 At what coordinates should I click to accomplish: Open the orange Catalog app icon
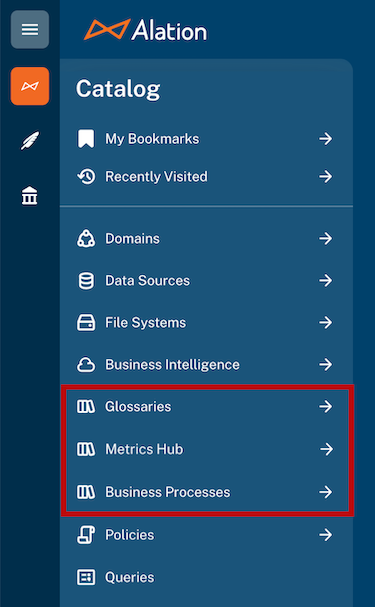click(30, 86)
